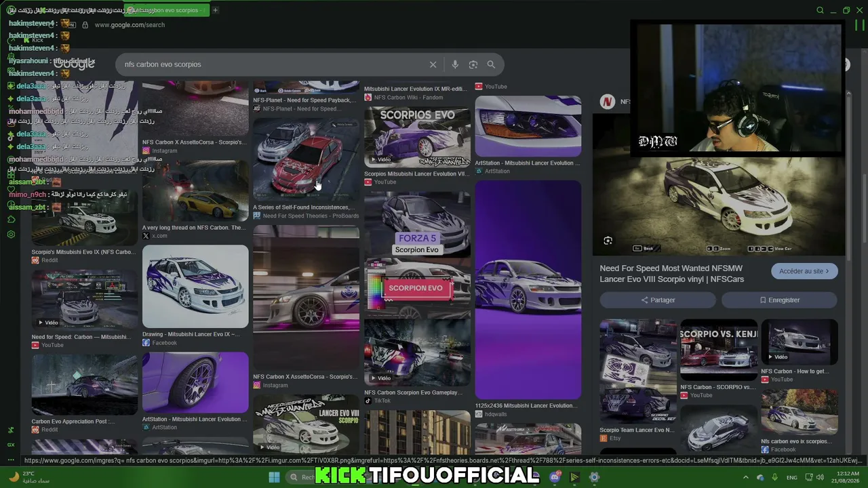Screen dimensions: 868x488
Task: Open the Google Lens icon on preview image
Action: pos(608,241)
